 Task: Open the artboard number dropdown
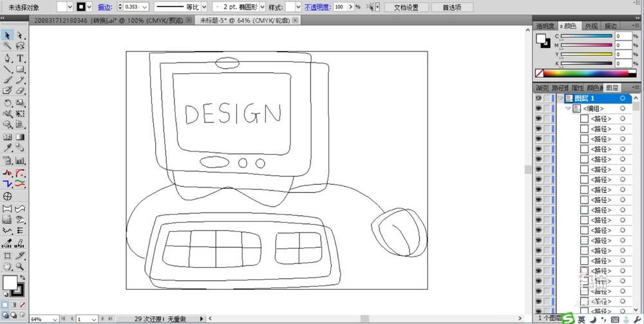94,319
